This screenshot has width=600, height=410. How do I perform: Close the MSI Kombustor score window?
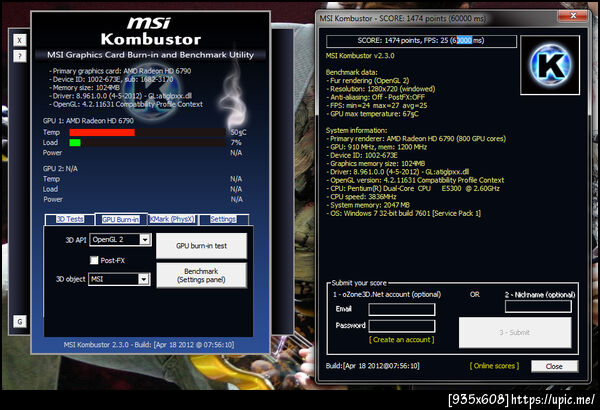click(x=573, y=15)
